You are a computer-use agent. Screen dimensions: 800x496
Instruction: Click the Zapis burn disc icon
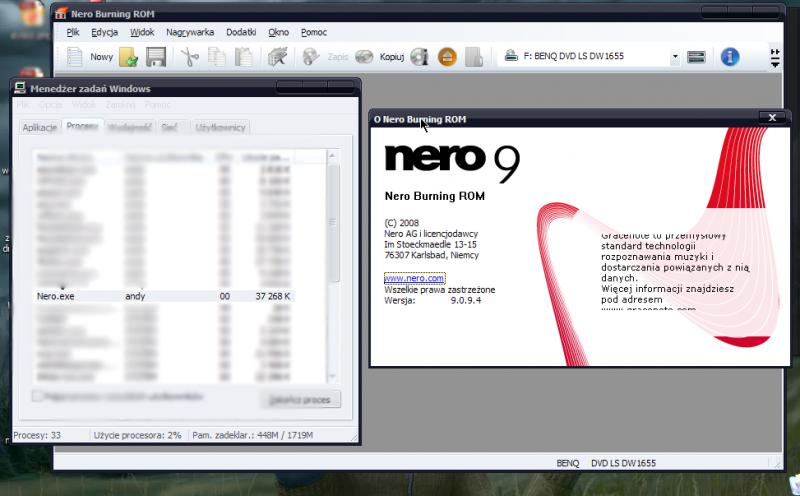click(x=311, y=57)
